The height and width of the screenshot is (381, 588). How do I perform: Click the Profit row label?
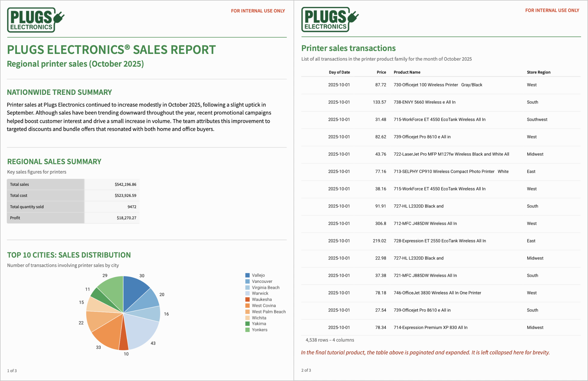[15, 218]
